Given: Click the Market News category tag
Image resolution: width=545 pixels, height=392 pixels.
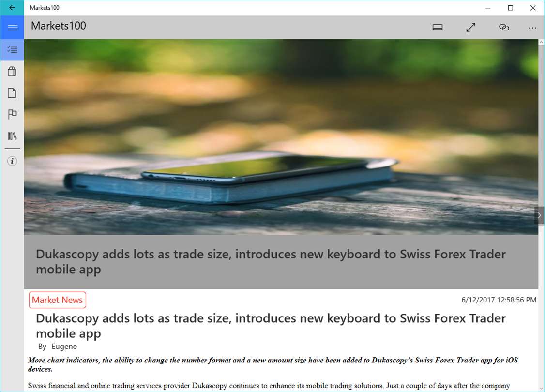Looking at the screenshot, I should (x=57, y=300).
